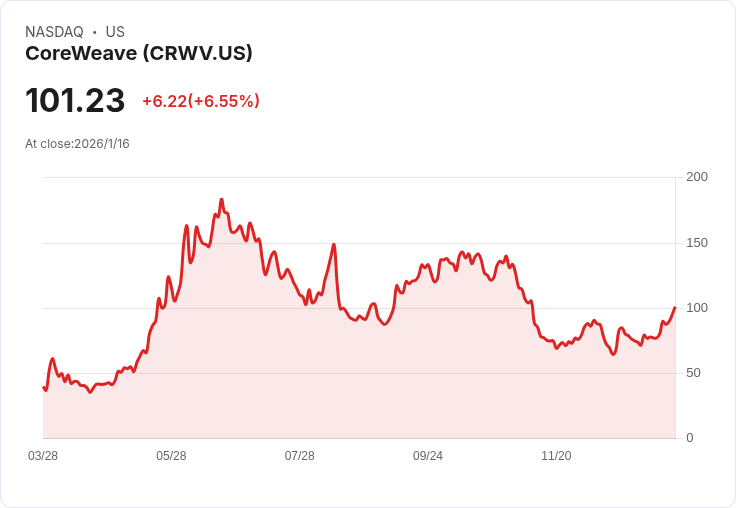This screenshot has width=736, height=508.
Task: Click the 0 y-axis value label
Action: point(690,438)
